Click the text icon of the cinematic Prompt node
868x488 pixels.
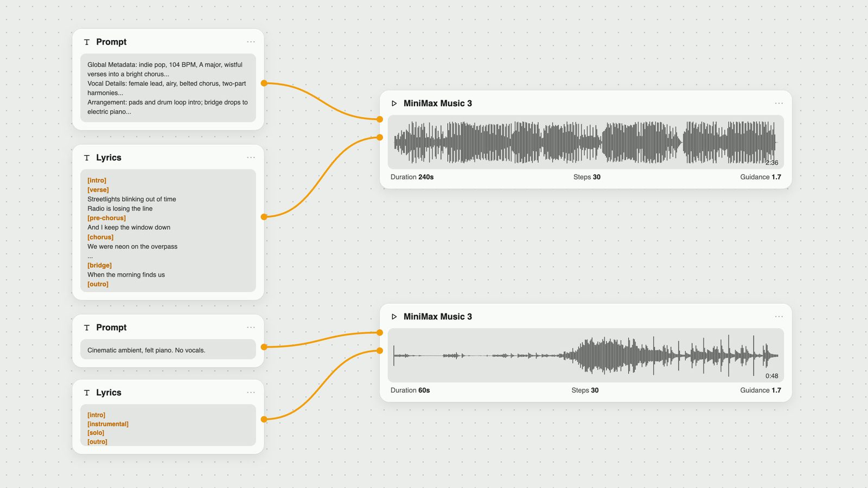click(87, 328)
